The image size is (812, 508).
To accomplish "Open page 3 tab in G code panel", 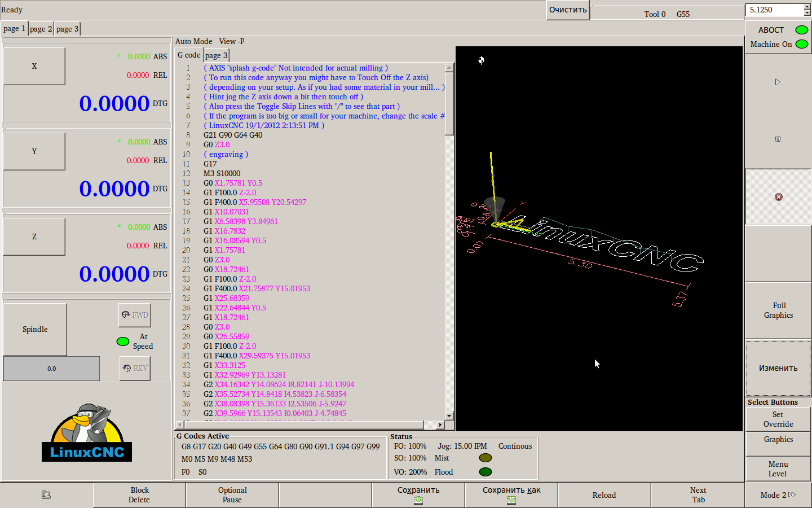I will pos(217,55).
